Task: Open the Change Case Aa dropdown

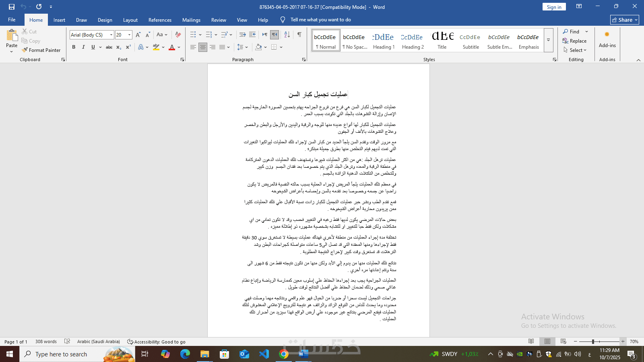Action: pyautogui.click(x=162, y=35)
